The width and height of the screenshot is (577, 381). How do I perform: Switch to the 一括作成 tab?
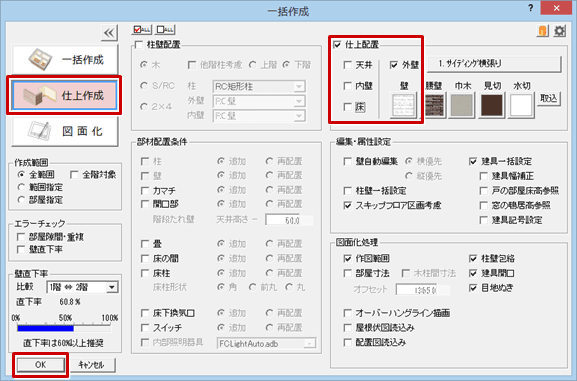65,59
